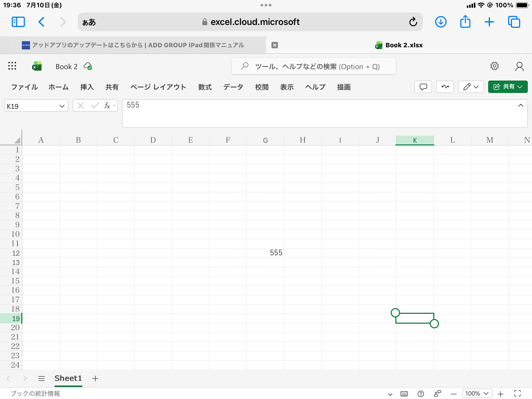The width and height of the screenshot is (532, 399).
Task: Go forward in Safari
Action: (63, 22)
